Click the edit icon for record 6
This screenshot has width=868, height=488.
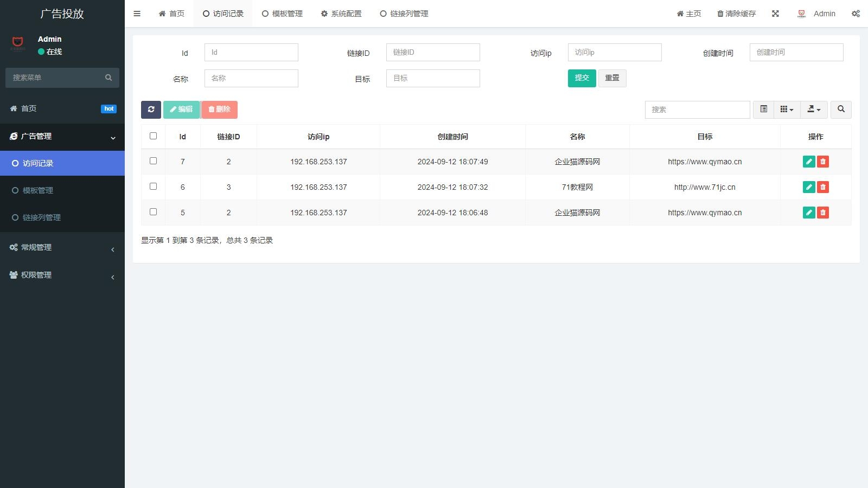(x=809, y=187)
